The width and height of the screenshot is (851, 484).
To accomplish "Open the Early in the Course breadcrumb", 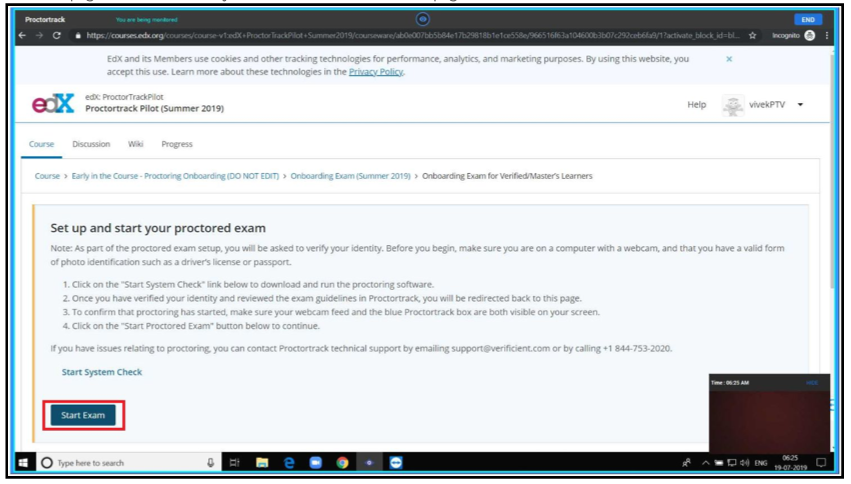I will pos(175,176).
